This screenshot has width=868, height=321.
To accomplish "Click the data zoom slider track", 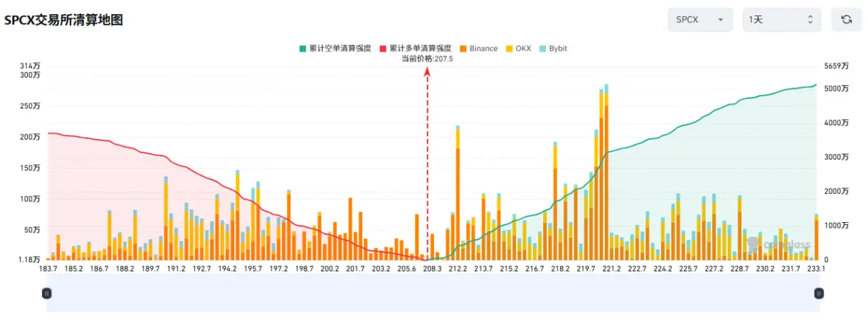I will click(x=433, y=293).
